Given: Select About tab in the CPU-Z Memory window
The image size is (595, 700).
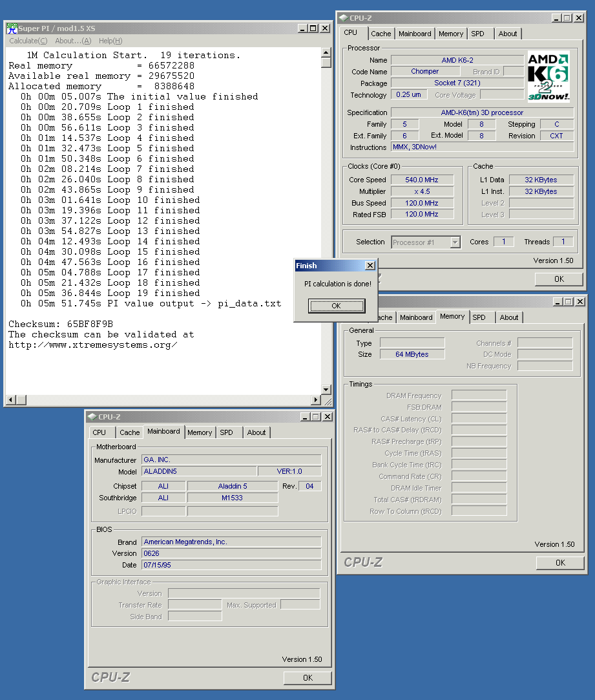Looking at the screenshot, I should 509,317.
